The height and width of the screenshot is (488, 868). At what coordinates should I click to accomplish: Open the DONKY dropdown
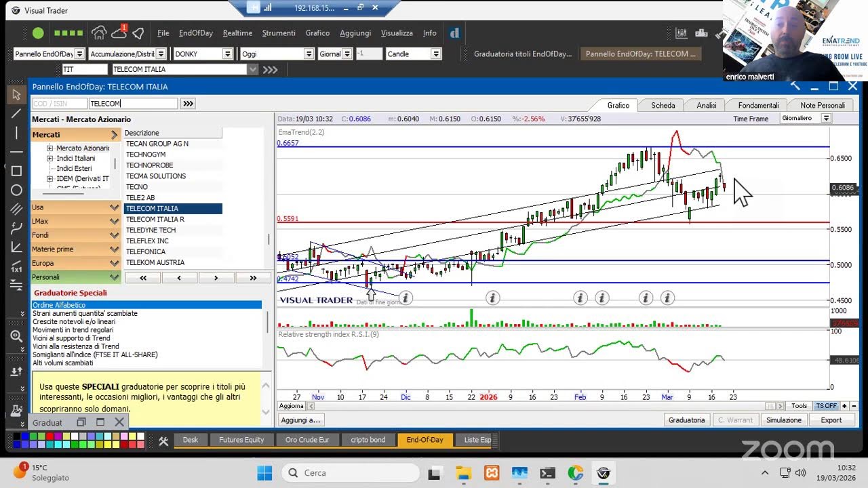[227, 54]
